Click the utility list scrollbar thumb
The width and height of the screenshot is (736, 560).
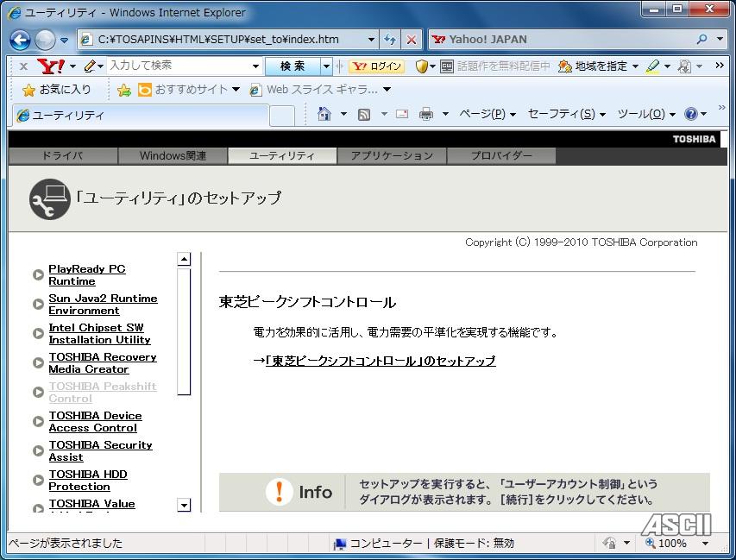point(184,332)
